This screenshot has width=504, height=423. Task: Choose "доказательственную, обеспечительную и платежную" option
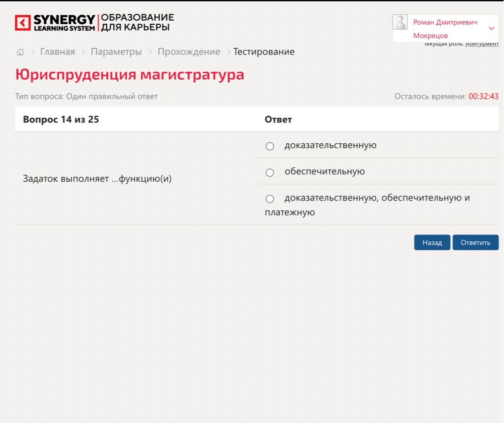(270, 199)
